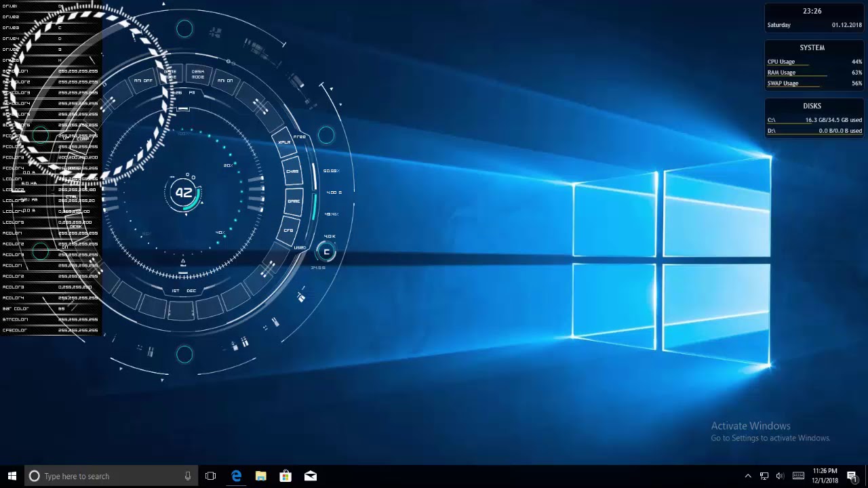The height and width of the screenshot is (488, 868).
Task: Click the XPLR segment on the HUD
Action: (x=284, y=142)
